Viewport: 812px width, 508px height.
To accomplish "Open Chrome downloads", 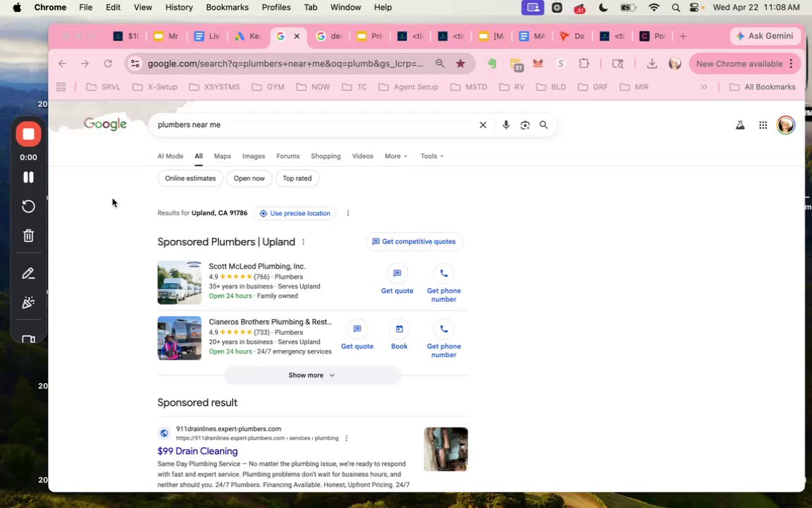I will (x=652, y=64).
